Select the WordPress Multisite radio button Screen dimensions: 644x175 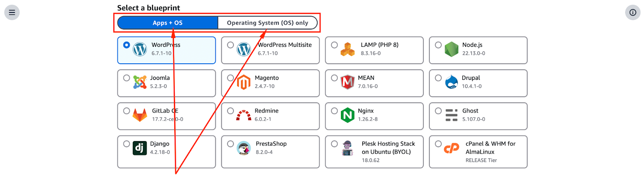click(x=230, y=45)
